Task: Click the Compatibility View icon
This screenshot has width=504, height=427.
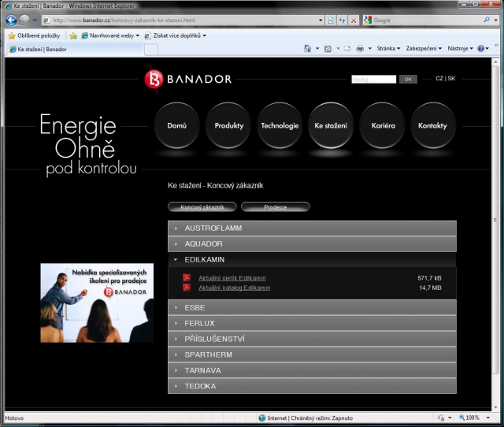Action: tap(331, 20)
